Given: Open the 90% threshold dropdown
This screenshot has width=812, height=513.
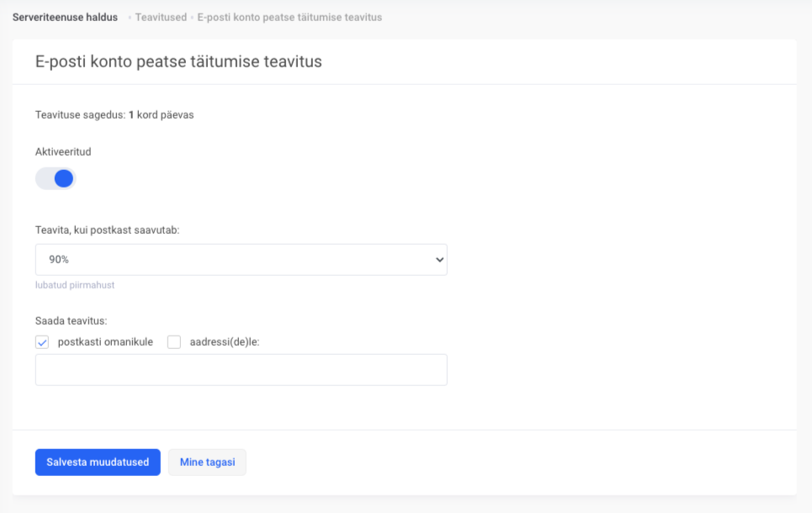Looking at the screenshot, I should tap(241, 260).
